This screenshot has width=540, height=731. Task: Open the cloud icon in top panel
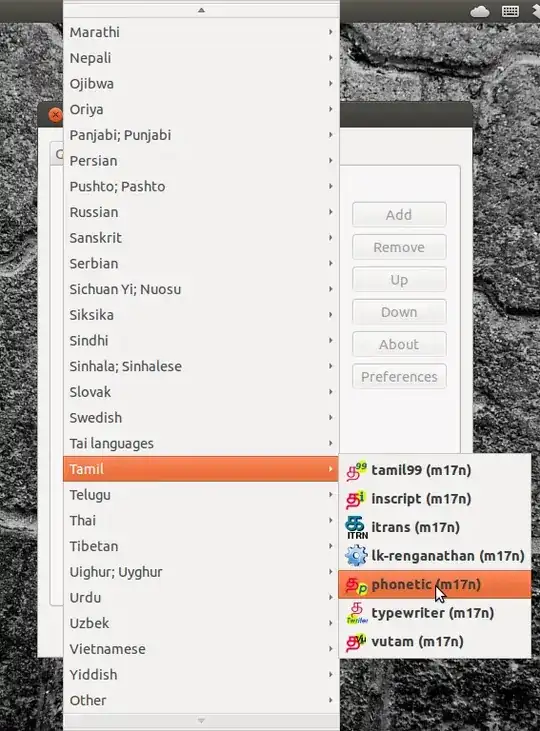point(479,11)
